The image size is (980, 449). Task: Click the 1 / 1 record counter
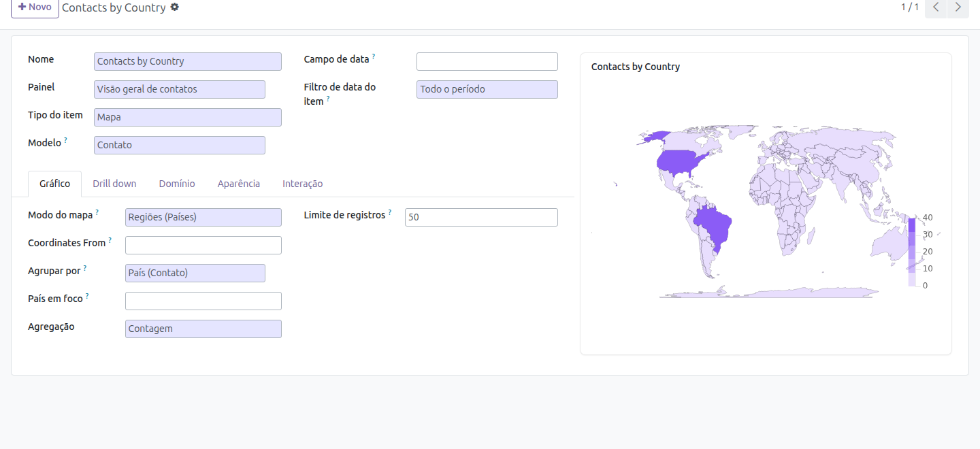[x=910, y=7]
